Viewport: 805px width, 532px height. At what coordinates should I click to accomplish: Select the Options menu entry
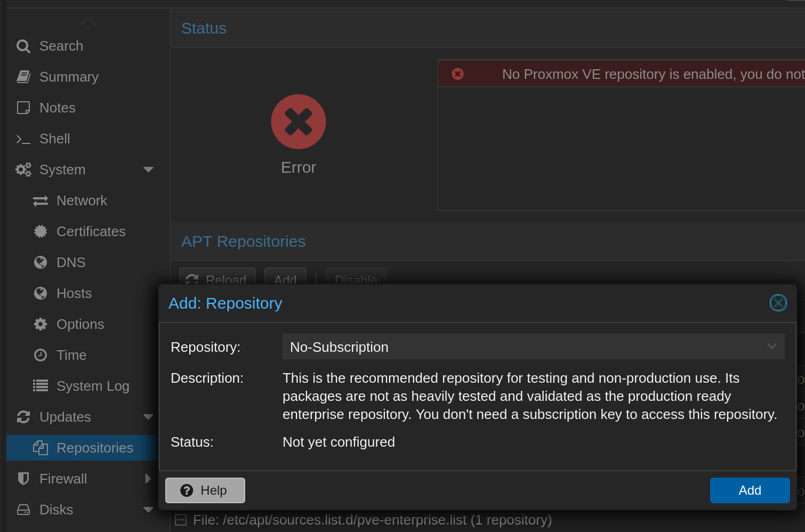click(83, 324)
